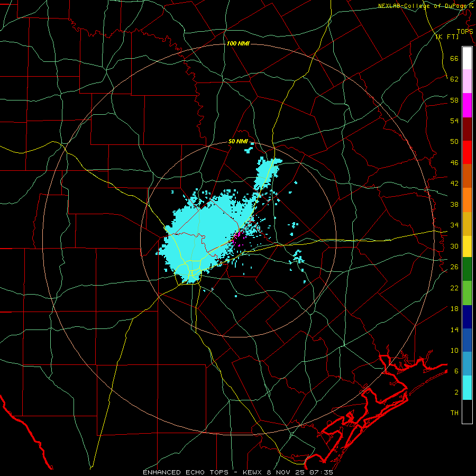476x476 pixels.
Task: Click the navy 14 kft legend swatch
Action: [x=467, y=317]
